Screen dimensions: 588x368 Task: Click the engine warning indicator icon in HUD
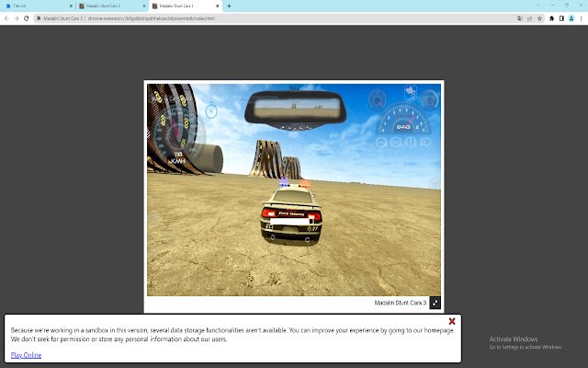point(411,91)
